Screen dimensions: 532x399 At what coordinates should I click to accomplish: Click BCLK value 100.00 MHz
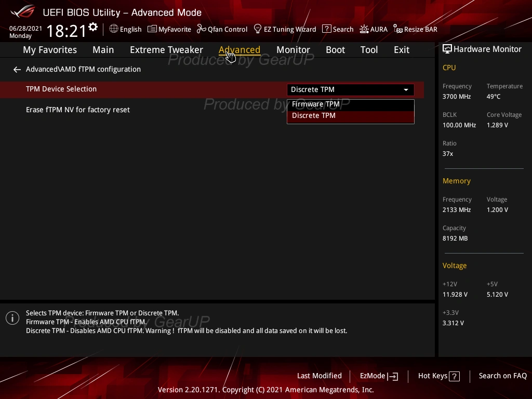click(x=459, y=125)
